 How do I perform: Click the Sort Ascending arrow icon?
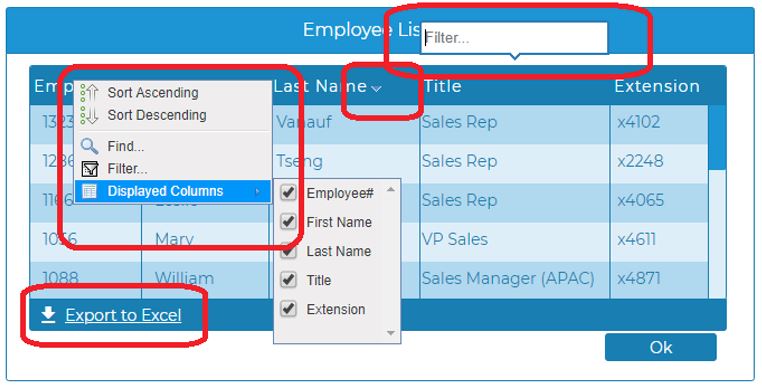tap(90, 92)
